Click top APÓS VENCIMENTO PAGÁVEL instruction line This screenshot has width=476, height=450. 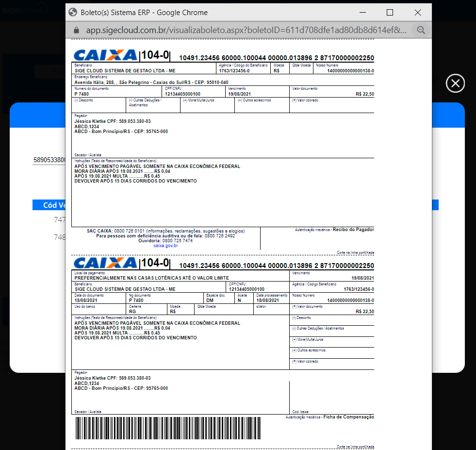(157, 167)
